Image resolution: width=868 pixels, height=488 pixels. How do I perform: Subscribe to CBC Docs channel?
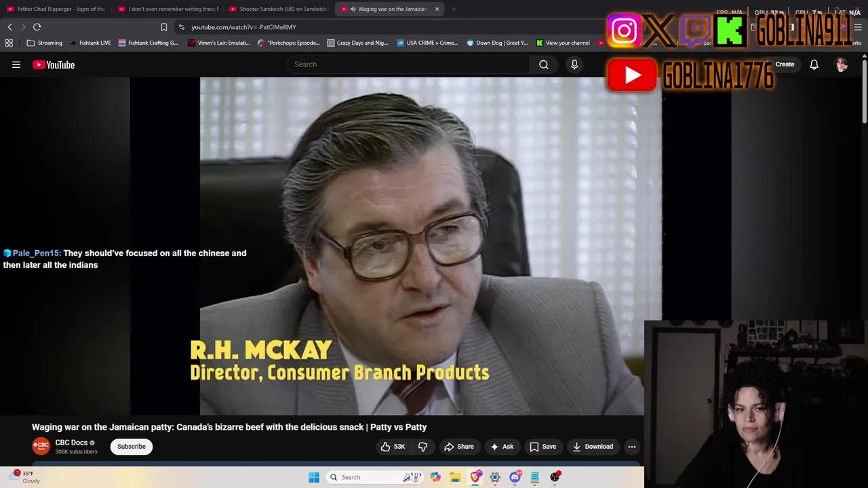click(132, 447)
